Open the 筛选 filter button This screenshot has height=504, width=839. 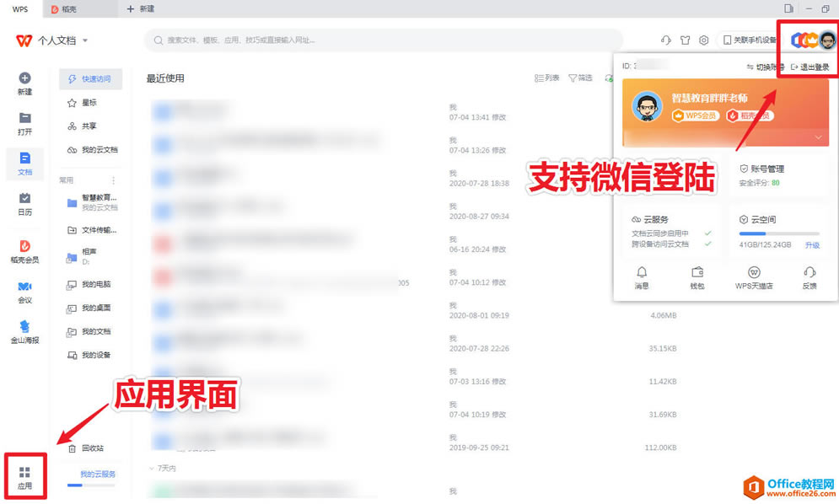point(580,78)
